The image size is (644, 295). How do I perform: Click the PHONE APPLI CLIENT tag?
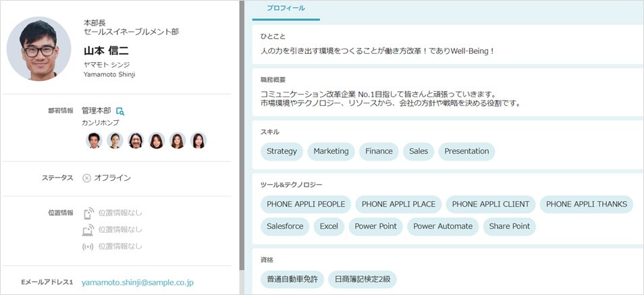[x=491, y=204]
